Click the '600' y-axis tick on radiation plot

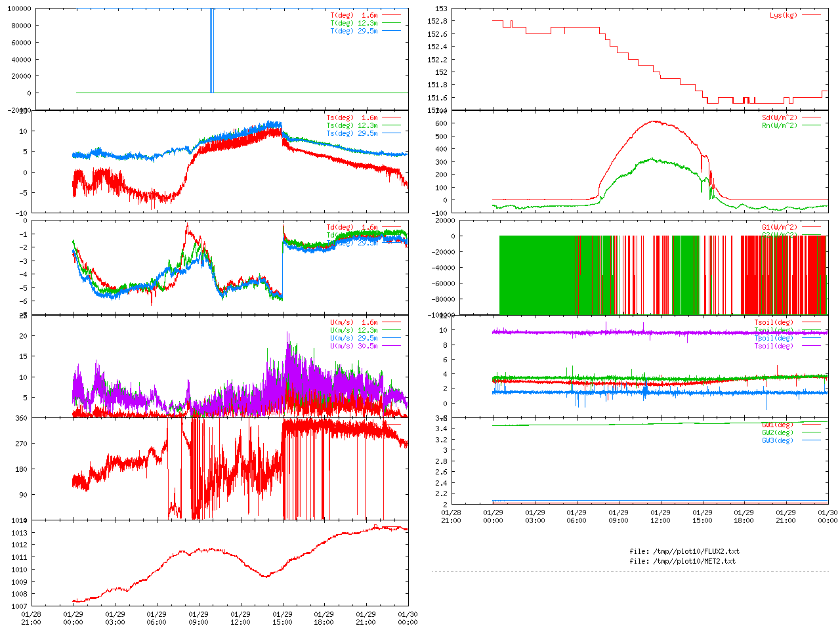click(441, 123)
